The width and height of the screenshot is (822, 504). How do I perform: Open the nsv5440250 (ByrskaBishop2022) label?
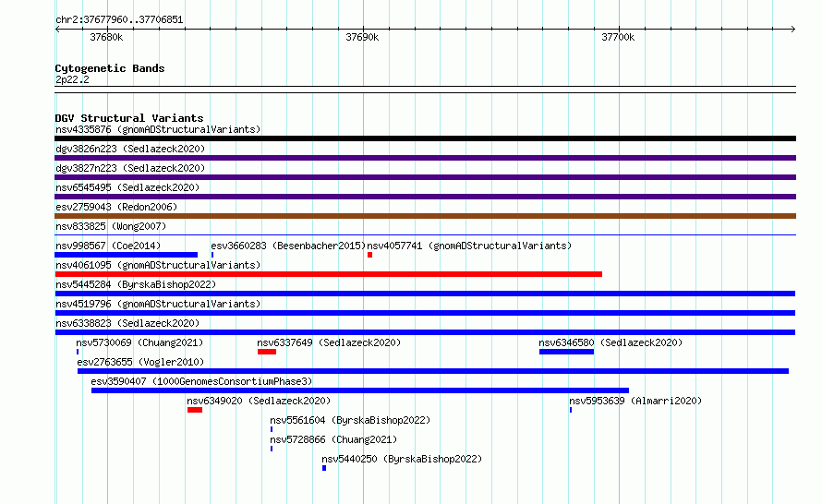pos(402,459)
